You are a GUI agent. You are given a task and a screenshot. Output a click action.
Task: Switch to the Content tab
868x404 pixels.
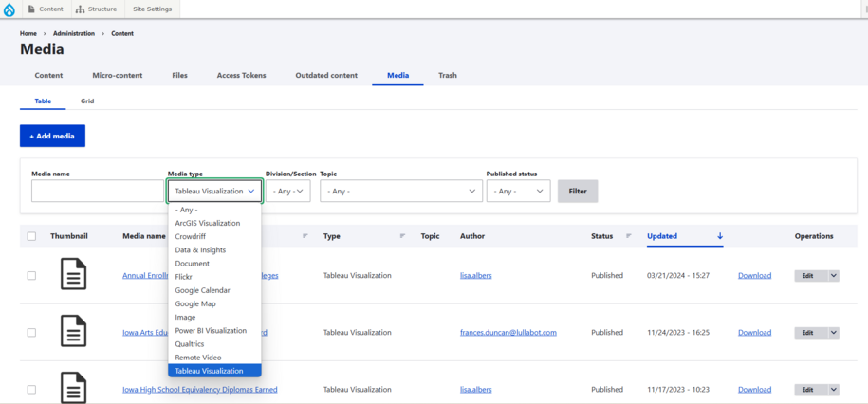click(48, 75)
